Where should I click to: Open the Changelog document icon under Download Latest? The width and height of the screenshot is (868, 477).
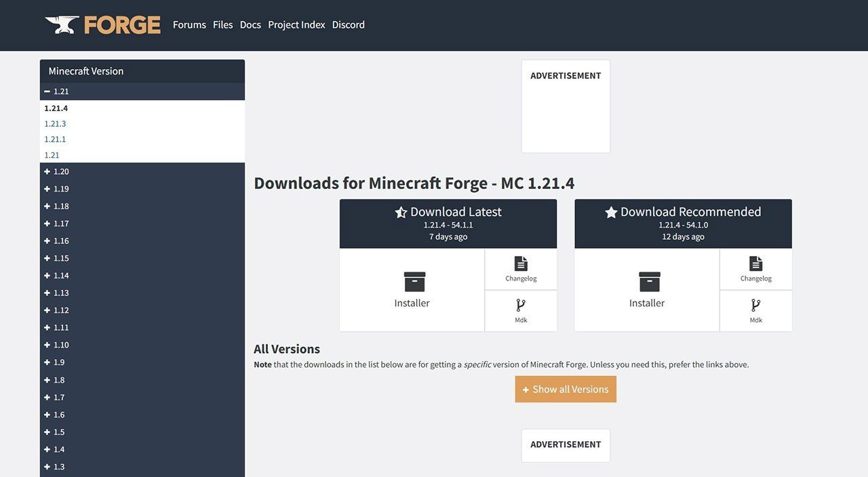tap(521, 264)
